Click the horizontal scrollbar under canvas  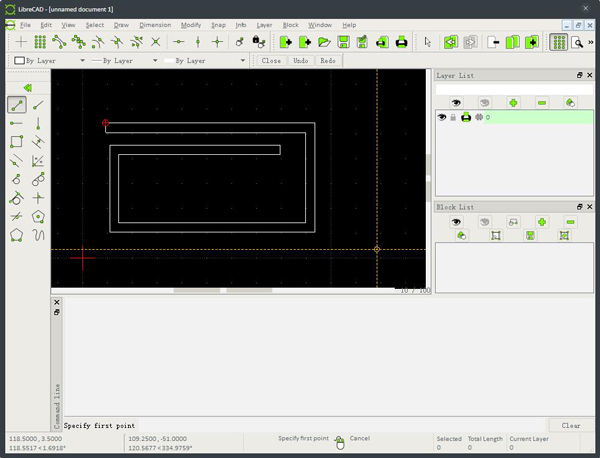click(x=222, y=291)
